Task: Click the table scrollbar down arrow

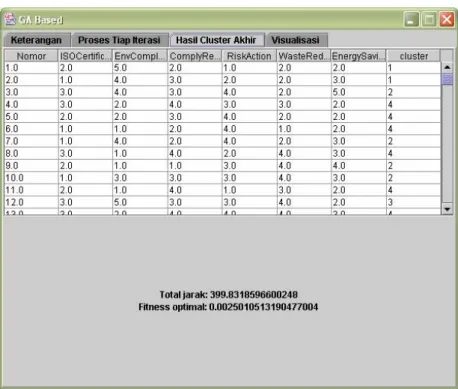Action: tap(447, 209)
